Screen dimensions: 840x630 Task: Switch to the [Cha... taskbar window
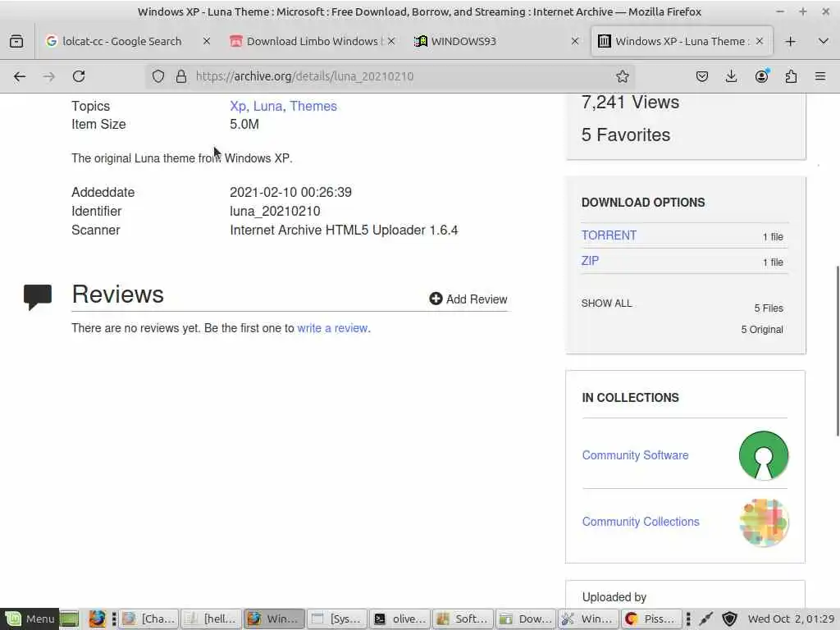coord(149,619)
